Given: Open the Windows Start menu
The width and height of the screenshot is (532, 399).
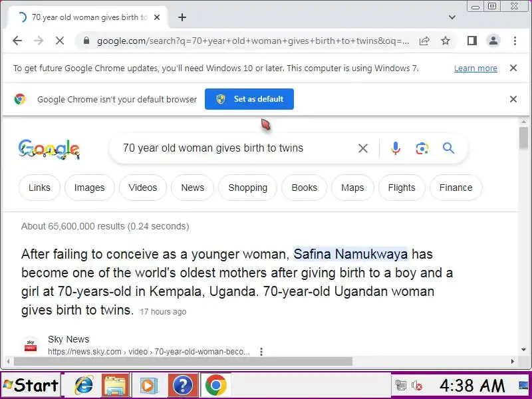Looking at the screenshot, I should pos(31,386).
